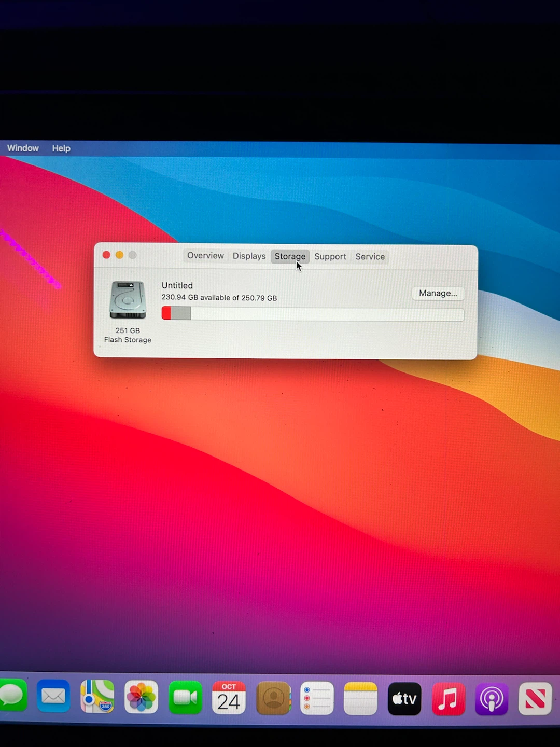Click the red segment of storage bar
Image resolution: width=560 pixels, height=747 pixels.
166,313
